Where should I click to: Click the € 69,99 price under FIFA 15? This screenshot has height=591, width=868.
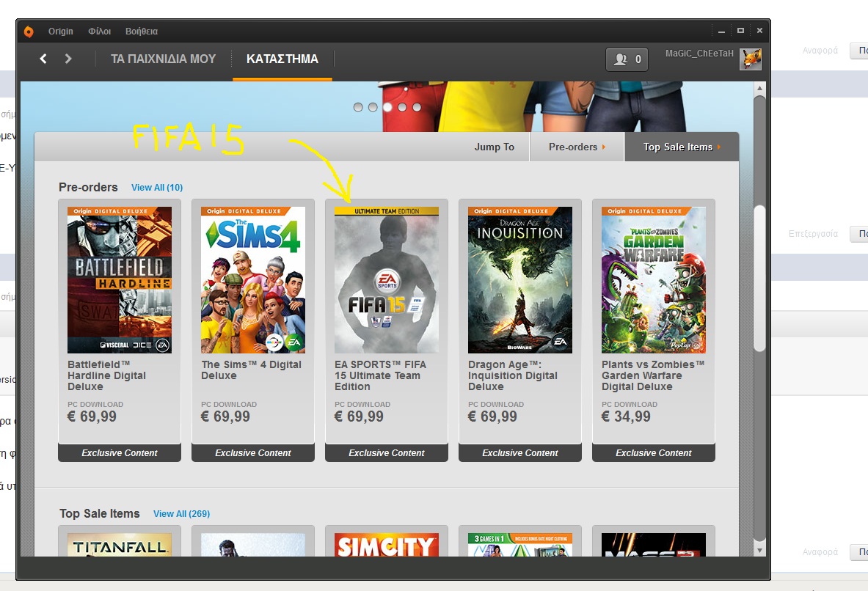359,416
